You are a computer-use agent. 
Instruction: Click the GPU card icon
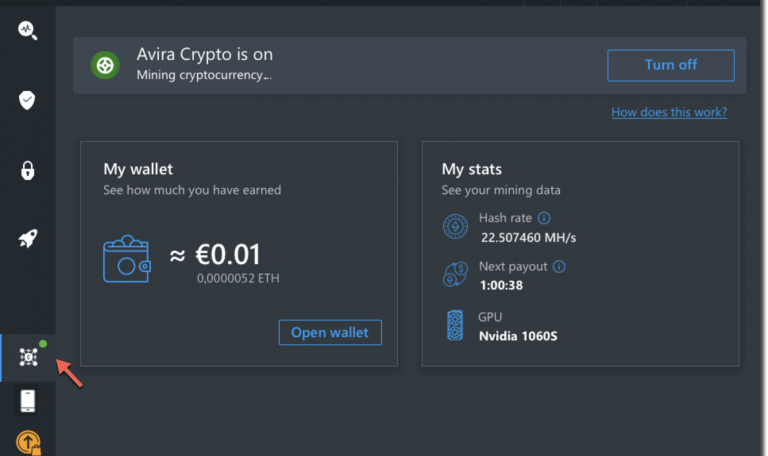455,325
